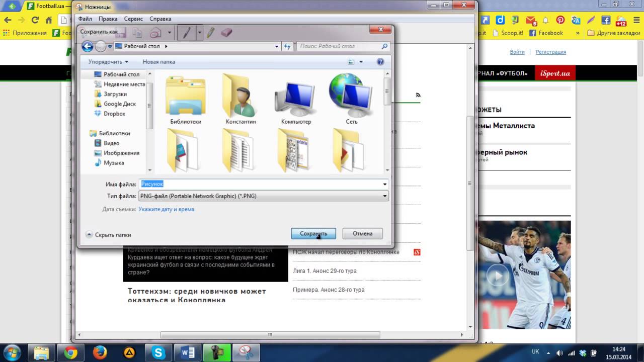
Task: Select Видео library in navigation pane
Action: point(107,143)
